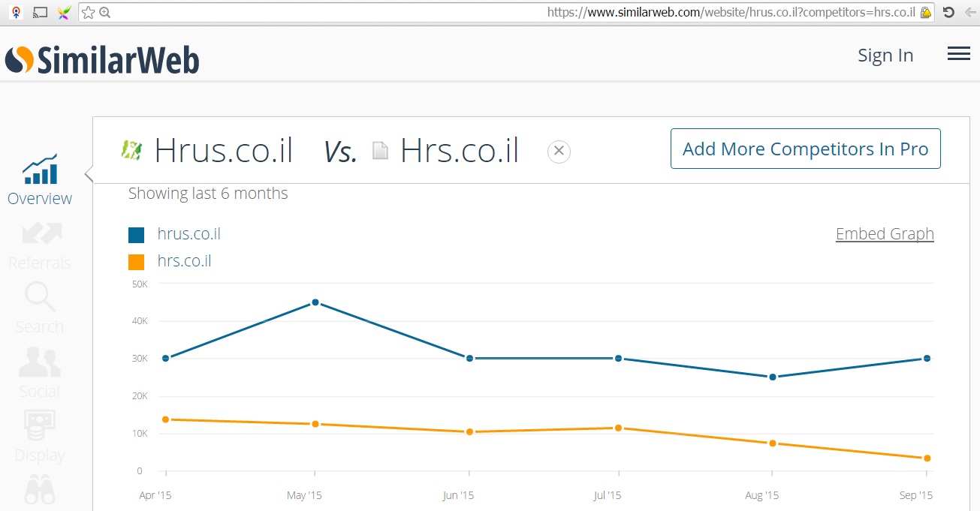Go back using the browser arrow
This screenshot has height=511, width=980.
click(970, 12)
